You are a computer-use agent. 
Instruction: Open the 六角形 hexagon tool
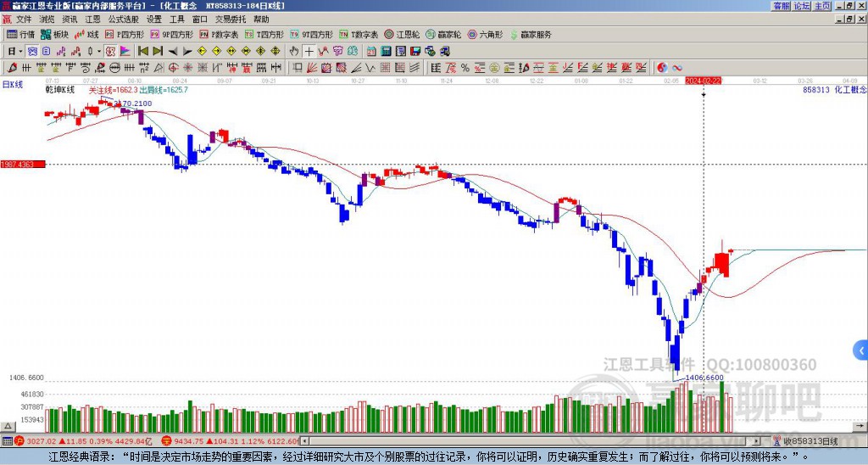point(486,34)
